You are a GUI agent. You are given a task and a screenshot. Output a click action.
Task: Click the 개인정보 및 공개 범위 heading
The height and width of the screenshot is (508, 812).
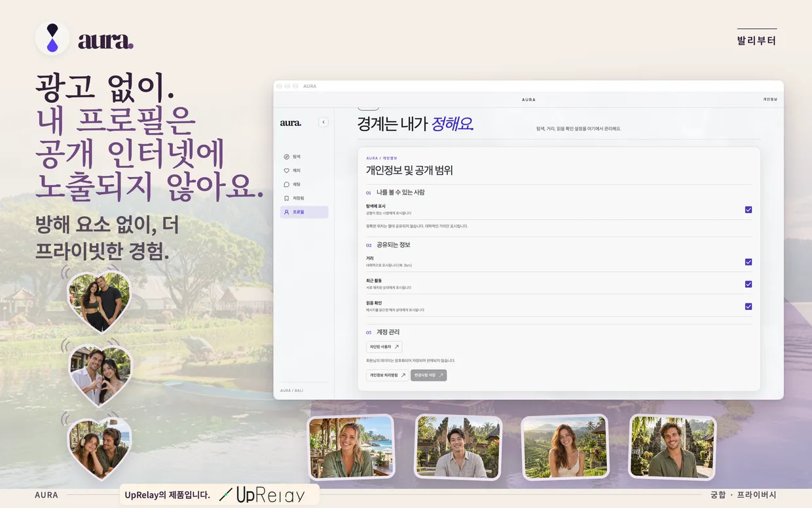coord(409,170)
